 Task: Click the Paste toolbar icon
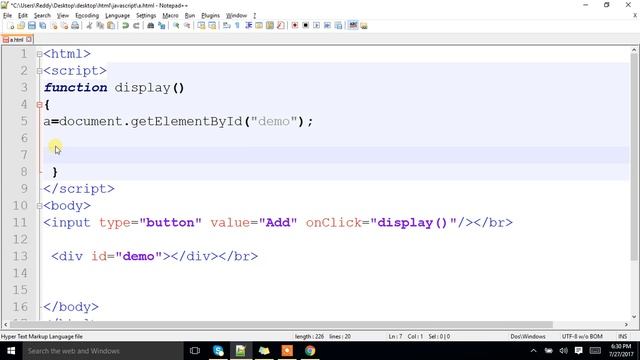pos(111,26)
